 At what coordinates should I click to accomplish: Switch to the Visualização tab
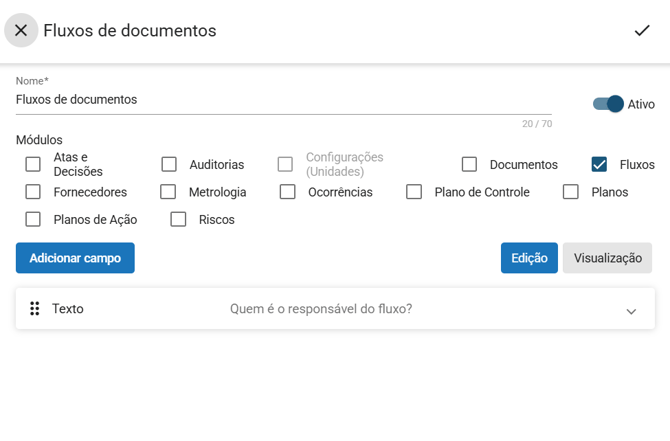(607, 258)
